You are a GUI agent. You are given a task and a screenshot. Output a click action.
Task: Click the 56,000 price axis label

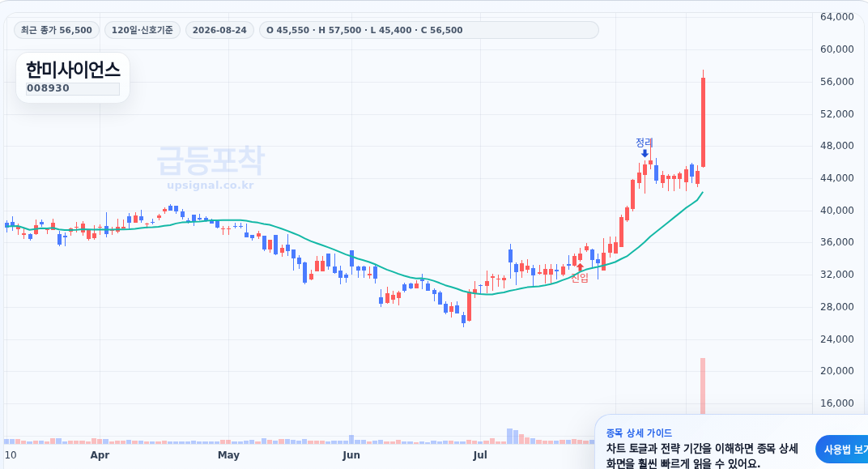(836, 81)
